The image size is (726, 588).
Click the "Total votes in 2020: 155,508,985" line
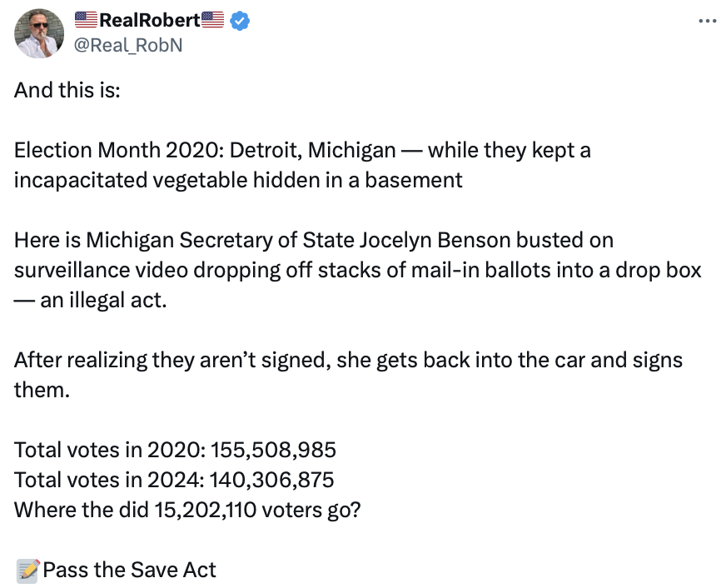pos(175,450)
